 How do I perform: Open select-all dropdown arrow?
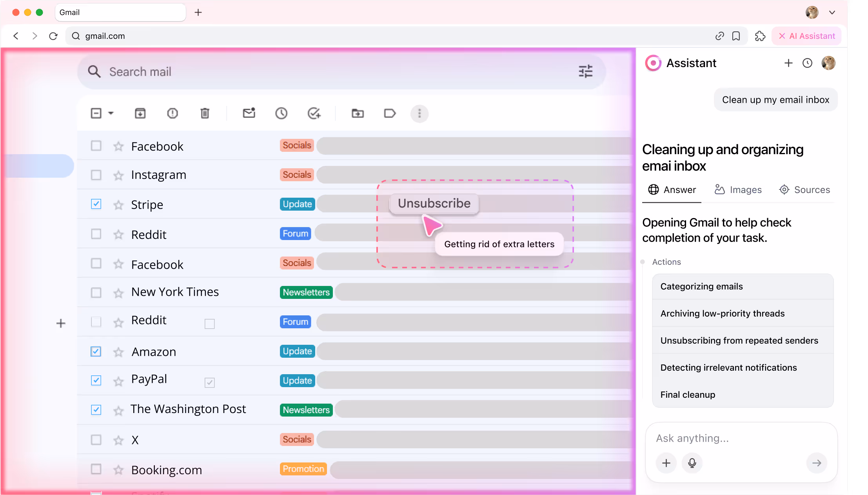pyautogui.click(x=111, y=113)
